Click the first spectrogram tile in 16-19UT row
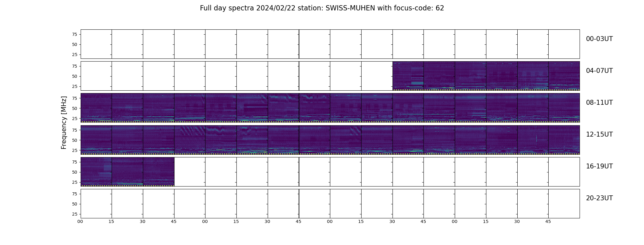Viewport: 644px width, 245px height. (96, 172)
